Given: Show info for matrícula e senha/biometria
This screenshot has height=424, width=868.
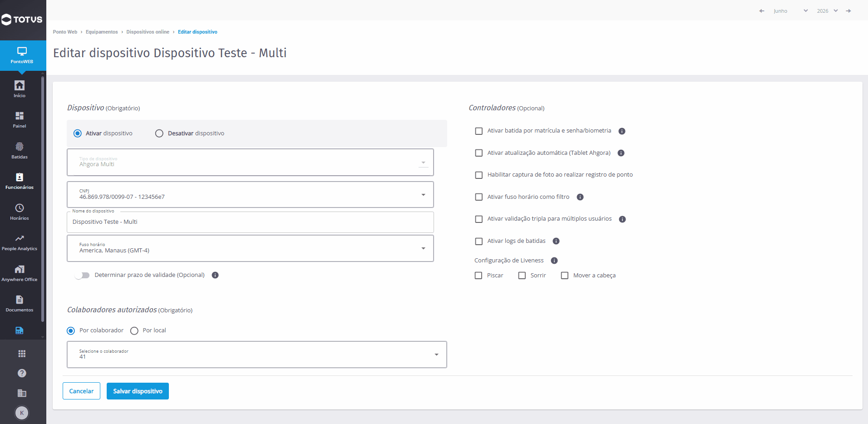Looking at the screenshot, I should click(x=622, y=131).
